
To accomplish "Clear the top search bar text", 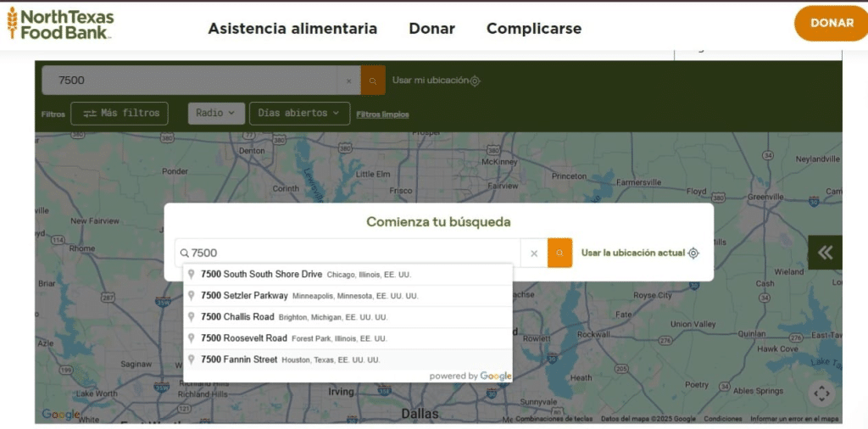I will 348,81.
